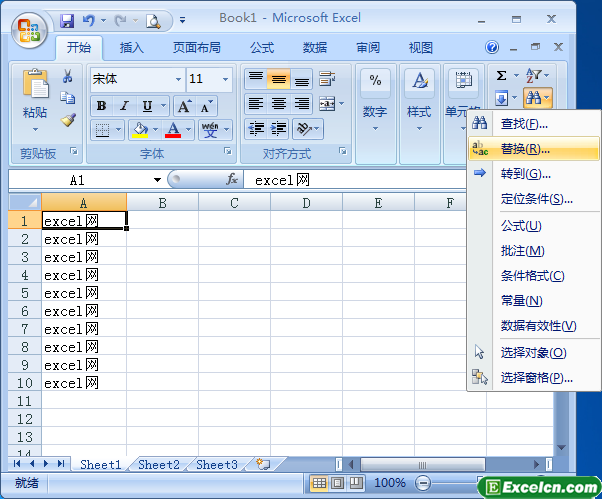This screenshot has width=602, height=499.
Task: Switch to the 页面布局 ribbon tab
Action: pyautogui.click(x=197, y=48)
